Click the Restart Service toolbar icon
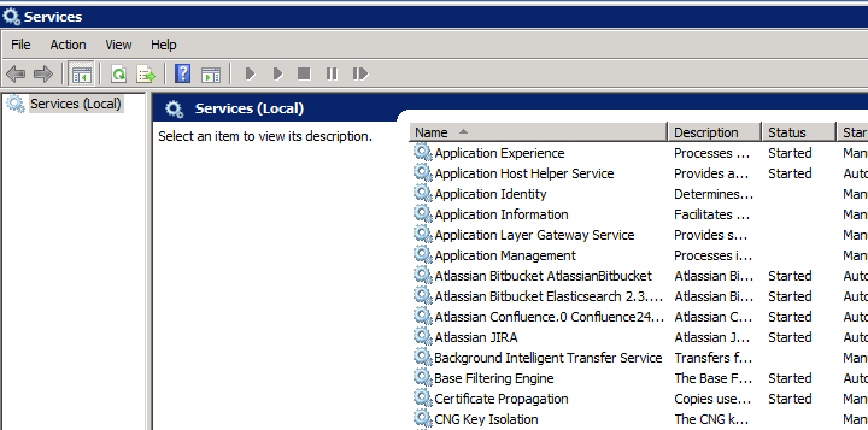Screen dimensions: 868x430 (x=360, y=74)
